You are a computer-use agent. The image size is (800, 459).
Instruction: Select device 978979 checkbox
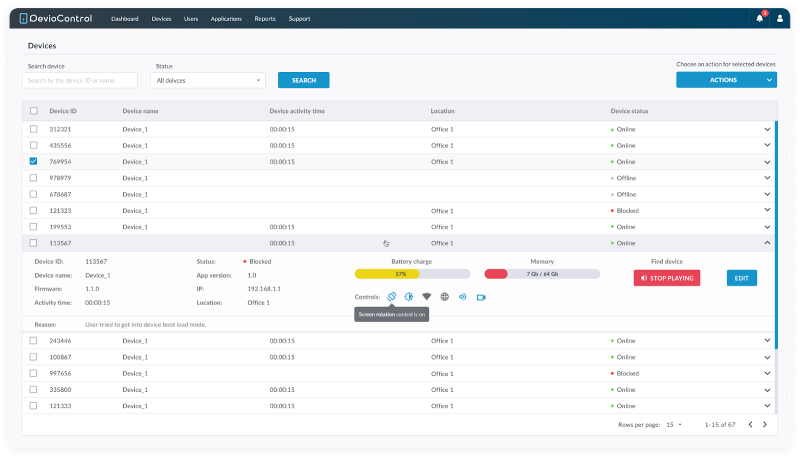point(34,178)
